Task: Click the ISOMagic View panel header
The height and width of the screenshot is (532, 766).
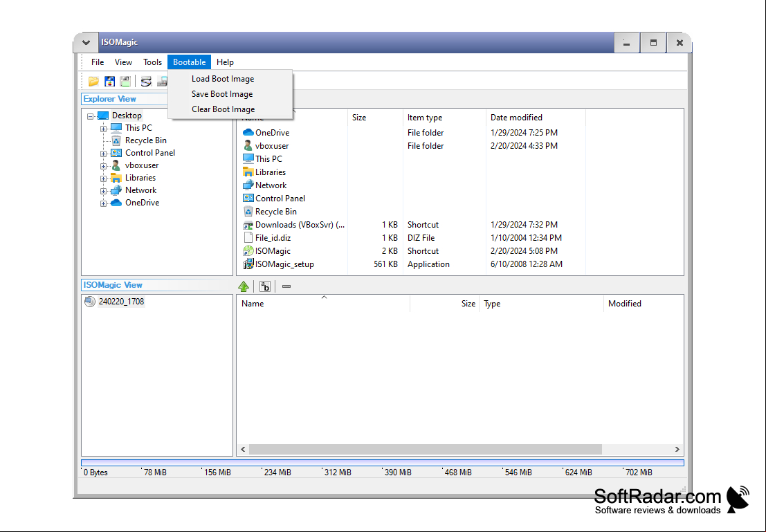Action: (x=157, y=285)
